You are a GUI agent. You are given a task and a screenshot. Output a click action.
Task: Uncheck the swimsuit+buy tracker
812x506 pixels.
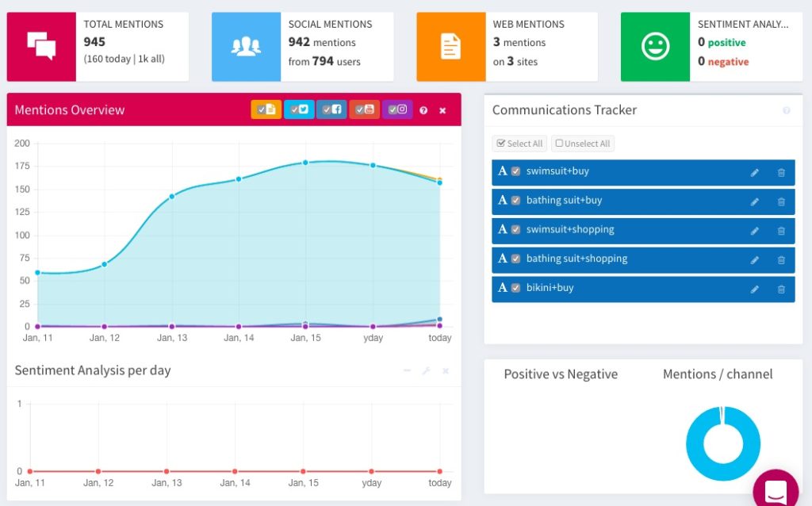click(x=515, y=171)
